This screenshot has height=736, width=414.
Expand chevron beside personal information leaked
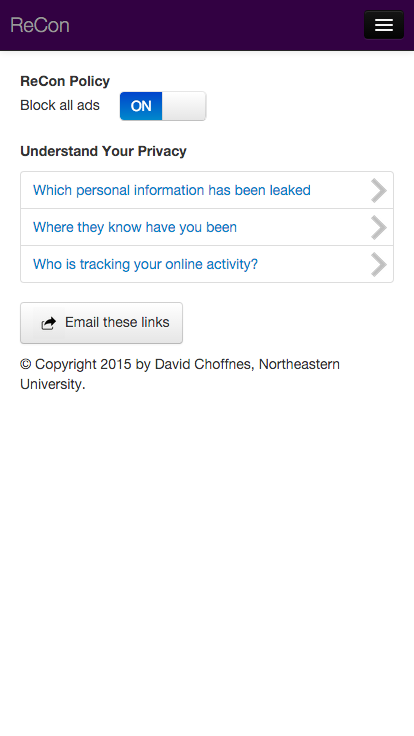tap(379, 190)
